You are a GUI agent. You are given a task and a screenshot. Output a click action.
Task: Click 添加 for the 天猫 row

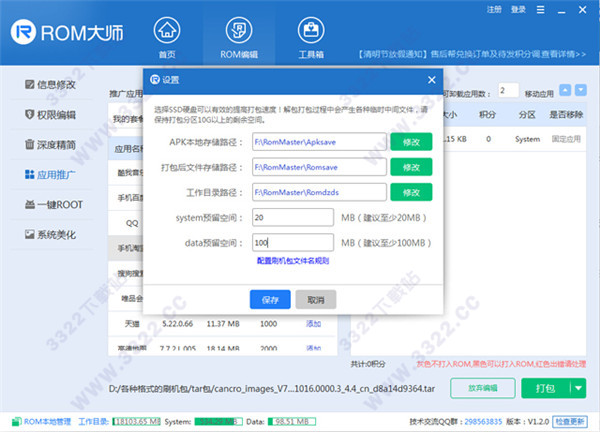[313, 324]
